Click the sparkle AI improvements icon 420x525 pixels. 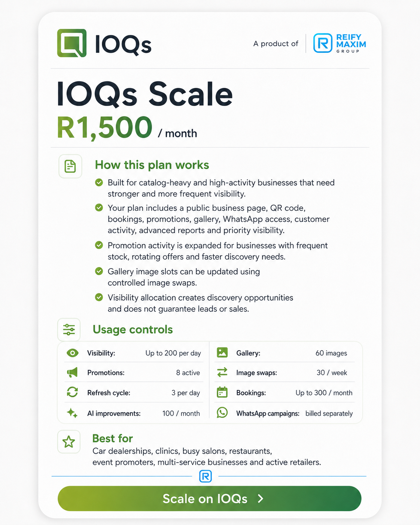[x=72, y=413]
